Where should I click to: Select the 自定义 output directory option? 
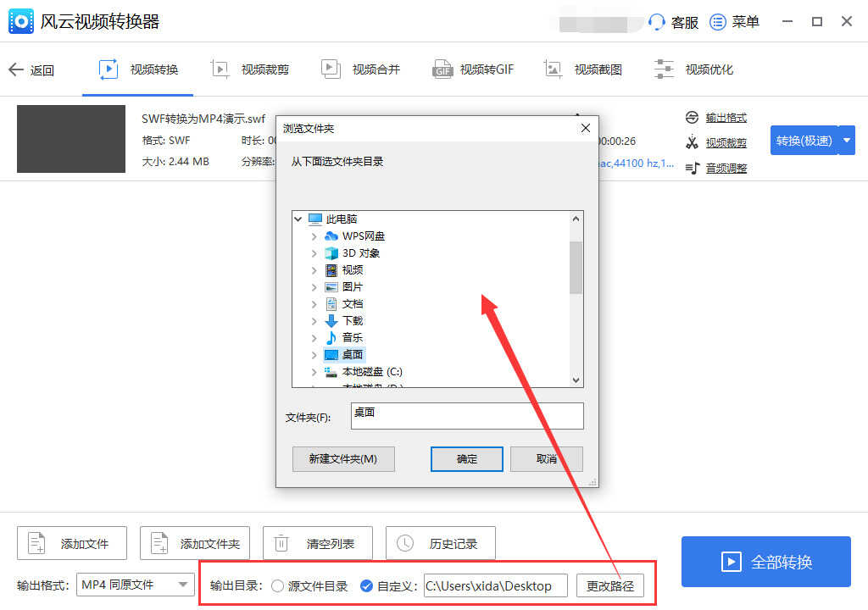pyautogui.click(x=366, y=585)
